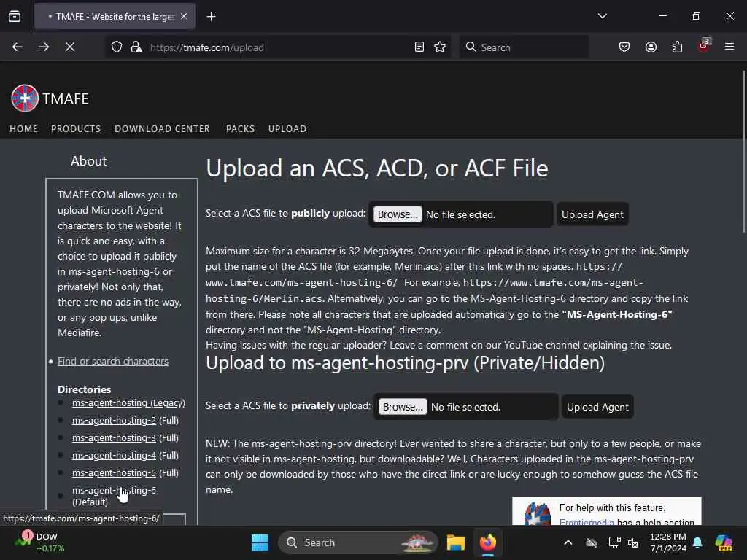Screen dimensions: 747x560
Task: Open Firefox account icon
Action: 651,47
